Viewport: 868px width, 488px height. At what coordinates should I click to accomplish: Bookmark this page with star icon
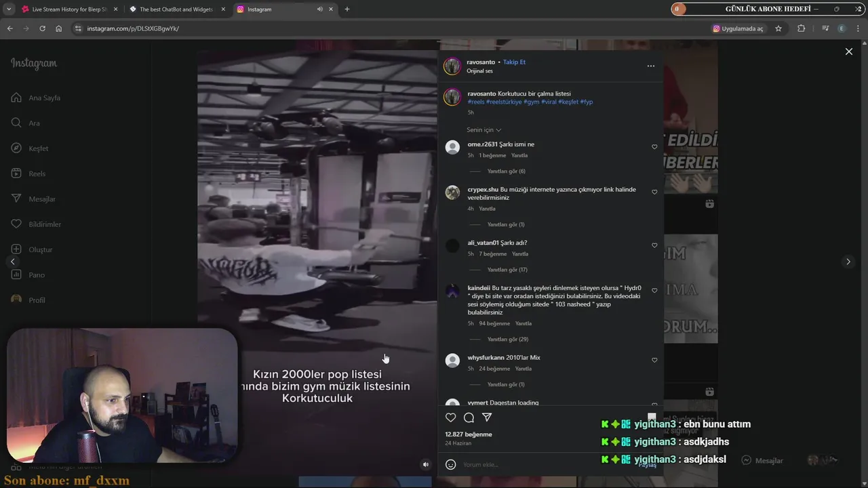tap(778, 28)
